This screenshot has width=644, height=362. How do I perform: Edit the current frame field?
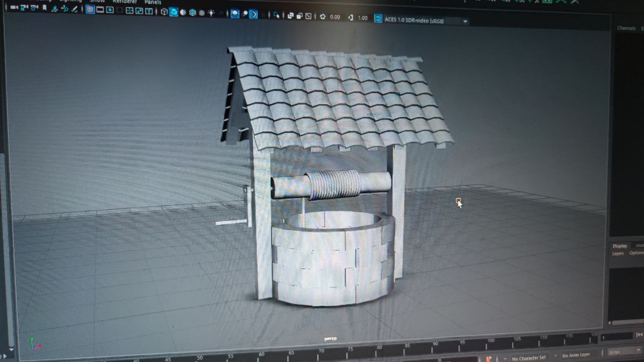point(616,337)
